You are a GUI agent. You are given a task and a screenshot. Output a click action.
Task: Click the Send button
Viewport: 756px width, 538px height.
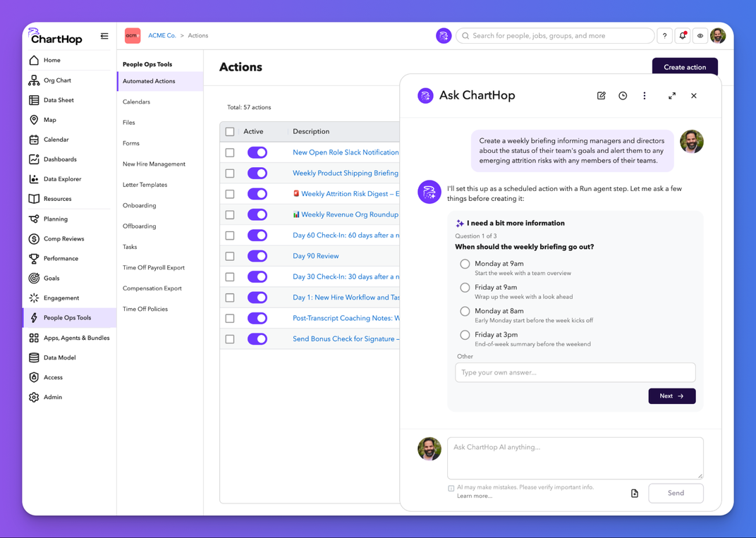676,493
